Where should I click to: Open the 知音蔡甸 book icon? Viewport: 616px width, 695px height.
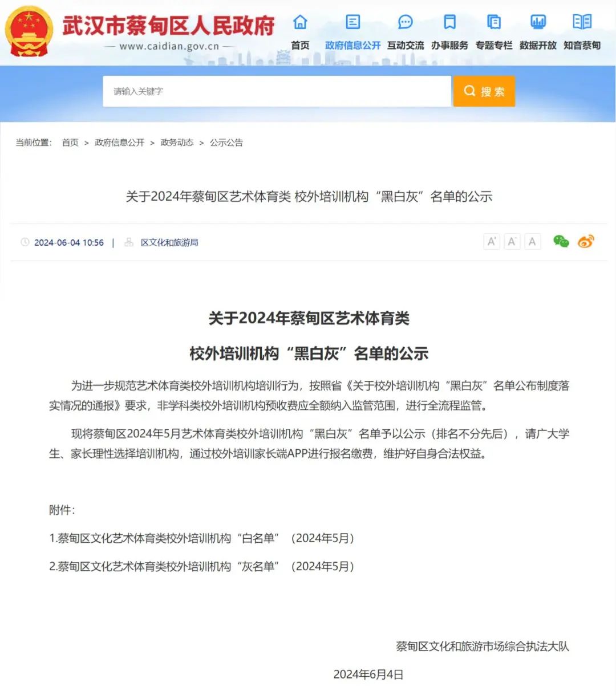click(x=582, y=22)
